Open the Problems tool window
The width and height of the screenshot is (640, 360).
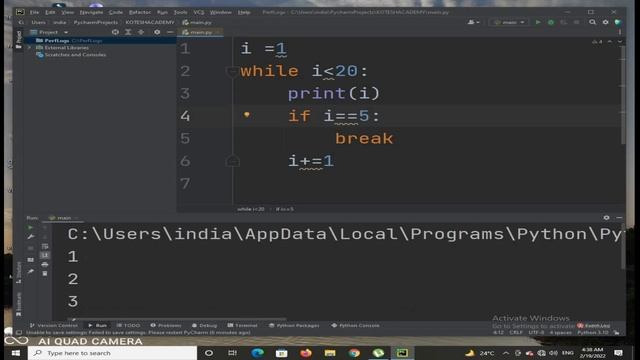(x=166, y=325)
